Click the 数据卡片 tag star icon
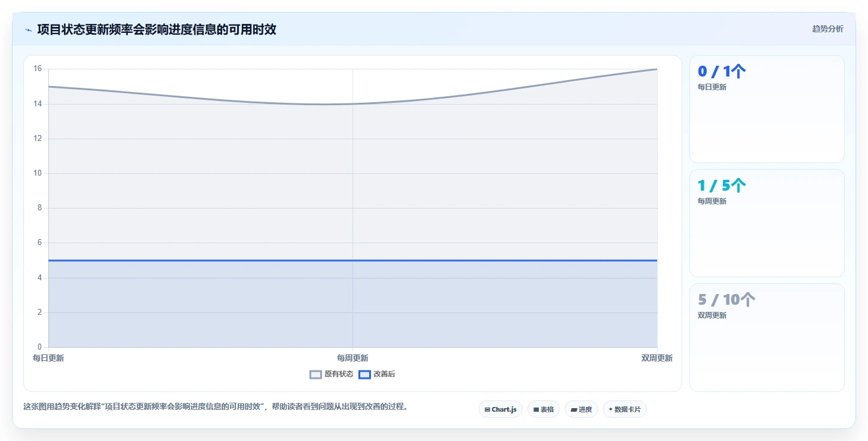 click(x=611, y=409)
